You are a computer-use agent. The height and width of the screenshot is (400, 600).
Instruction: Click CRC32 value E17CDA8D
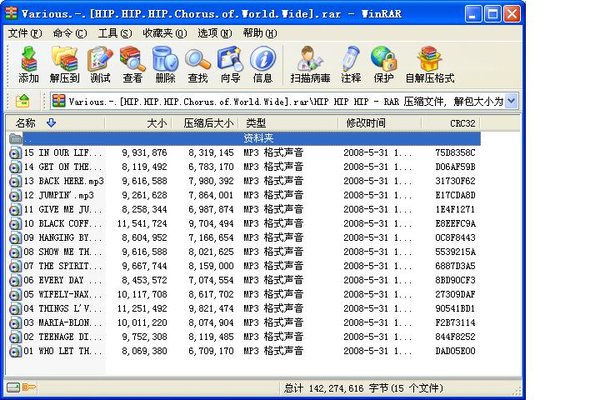tap(455, 196)
